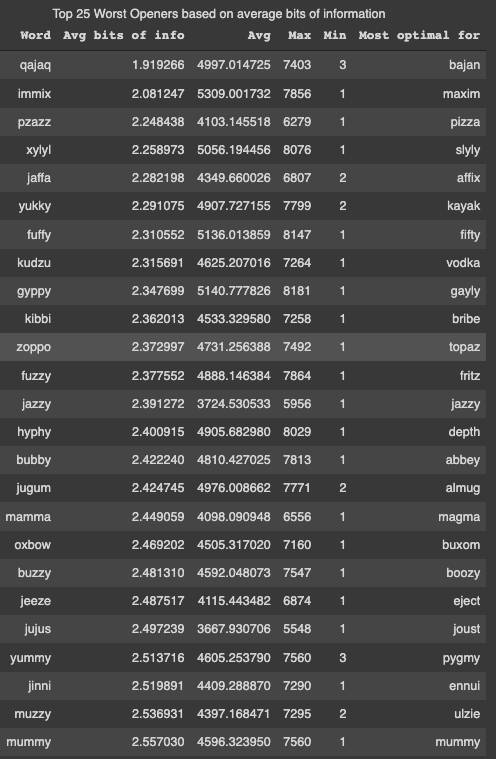Select the topaz cell
496x759 pixels.
pyautogui.click(x=465, y=348)
